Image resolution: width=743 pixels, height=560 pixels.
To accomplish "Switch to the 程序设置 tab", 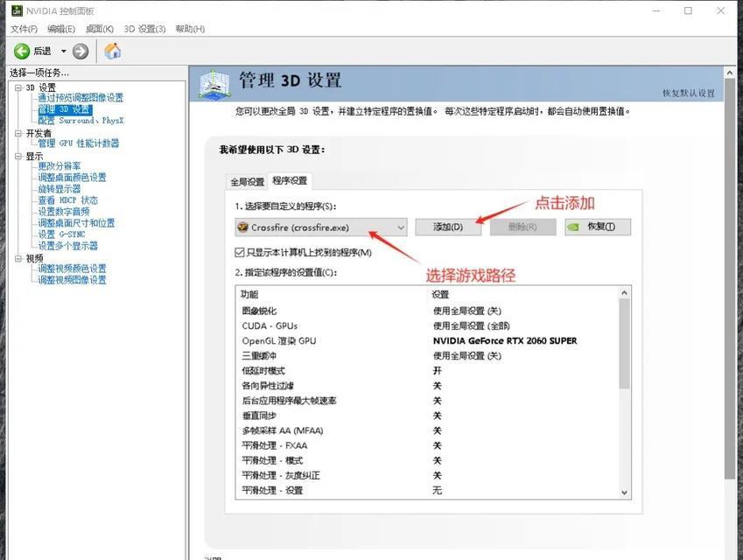I will [290, 180].
